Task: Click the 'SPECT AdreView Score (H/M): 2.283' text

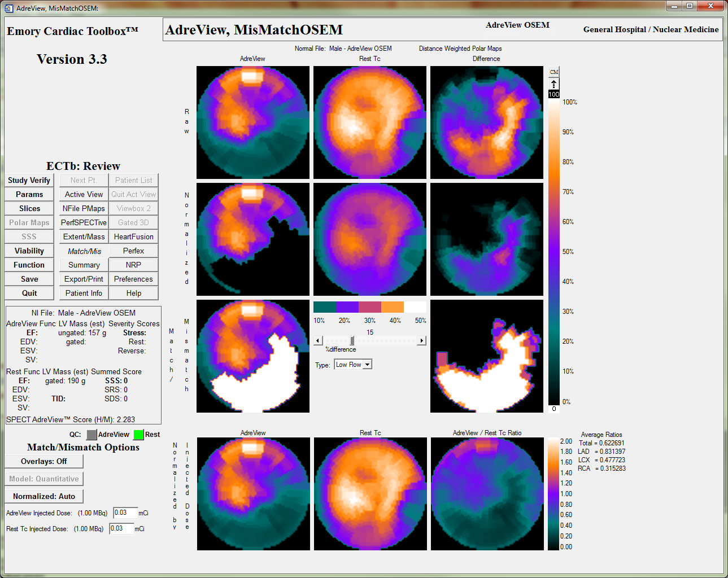Action: coord(71,419)
